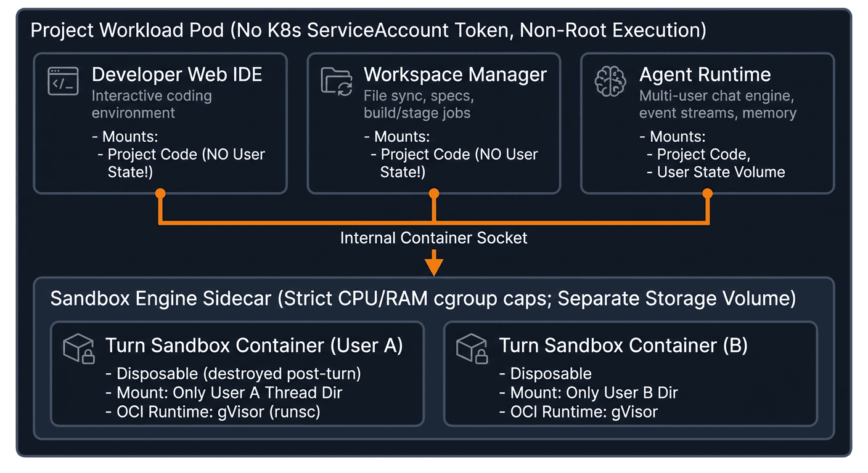Select the "Project Workload Pod" title text

pyautogui.click(x=128, y=30)
